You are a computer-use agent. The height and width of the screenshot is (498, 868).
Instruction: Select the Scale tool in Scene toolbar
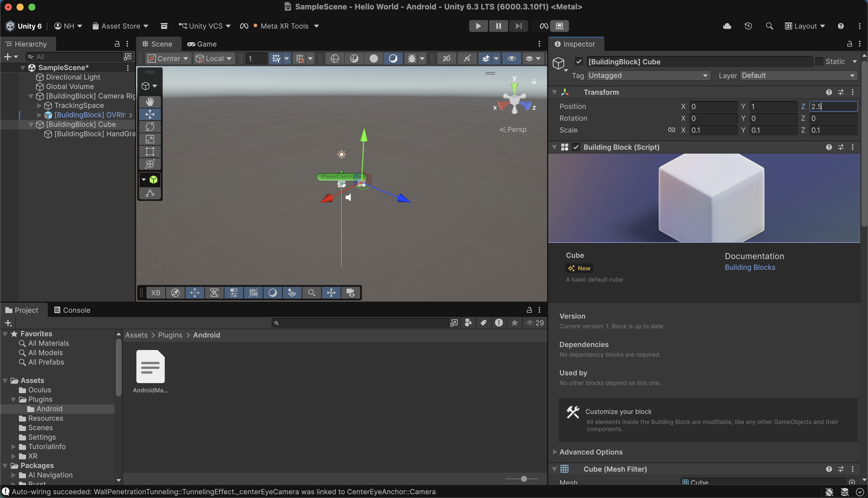[x=150, y=139]
